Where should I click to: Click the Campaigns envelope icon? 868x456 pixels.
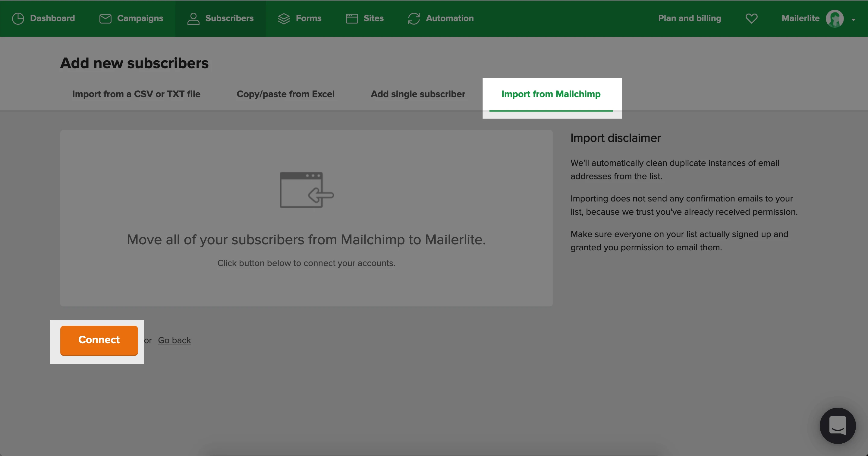[x=105, y=19]
